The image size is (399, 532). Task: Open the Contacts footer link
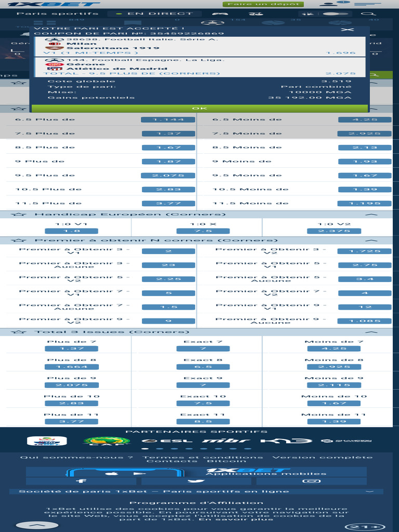point(171,461)
